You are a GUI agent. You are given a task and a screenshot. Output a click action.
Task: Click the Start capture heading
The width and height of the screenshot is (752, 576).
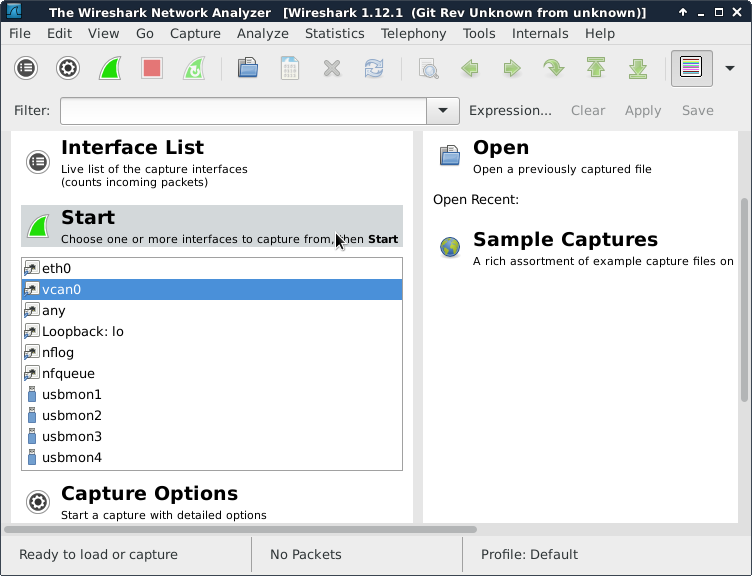tap(88, 218)
